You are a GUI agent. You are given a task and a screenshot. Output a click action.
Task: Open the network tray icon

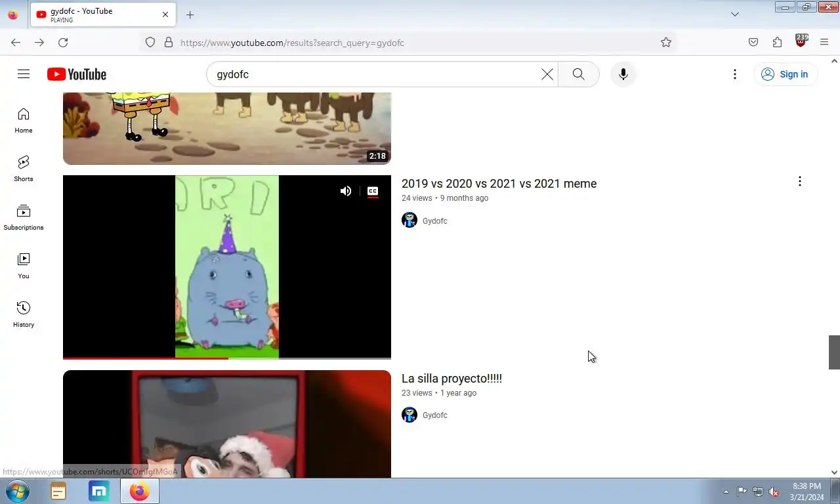(x=758, y=492)
